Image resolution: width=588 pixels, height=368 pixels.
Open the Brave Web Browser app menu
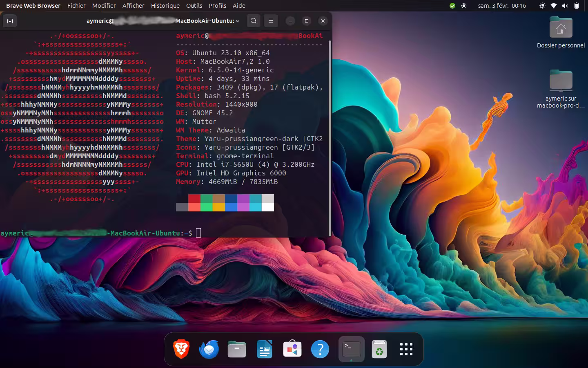[x=33, y=6]
